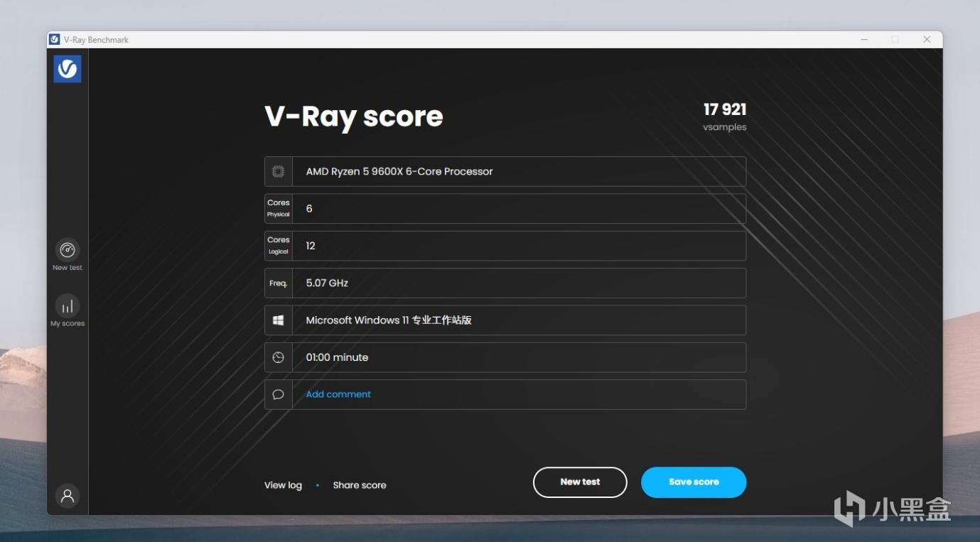Click the Cores Logical label badge
Screen dimensions: 980x542
[279, 246]
